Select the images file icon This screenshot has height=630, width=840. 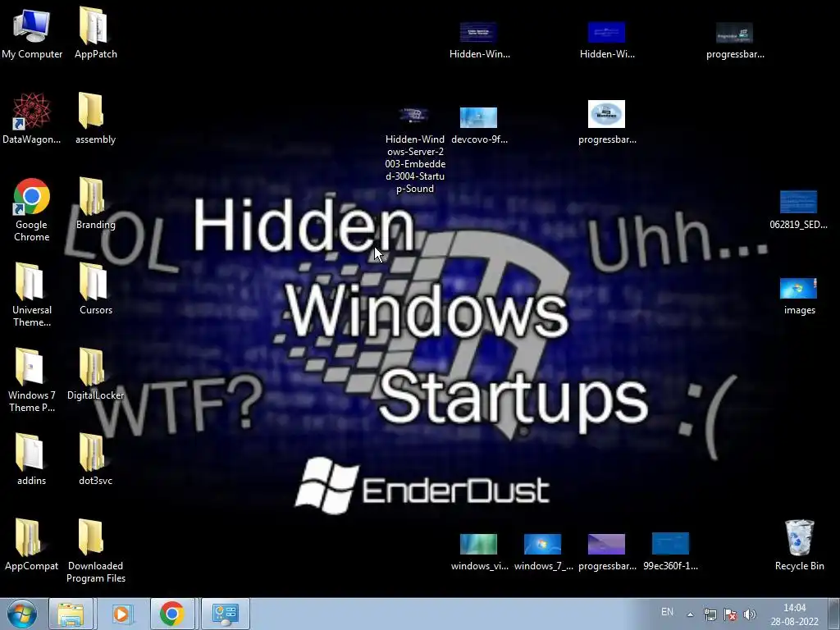tap(799, 295)
